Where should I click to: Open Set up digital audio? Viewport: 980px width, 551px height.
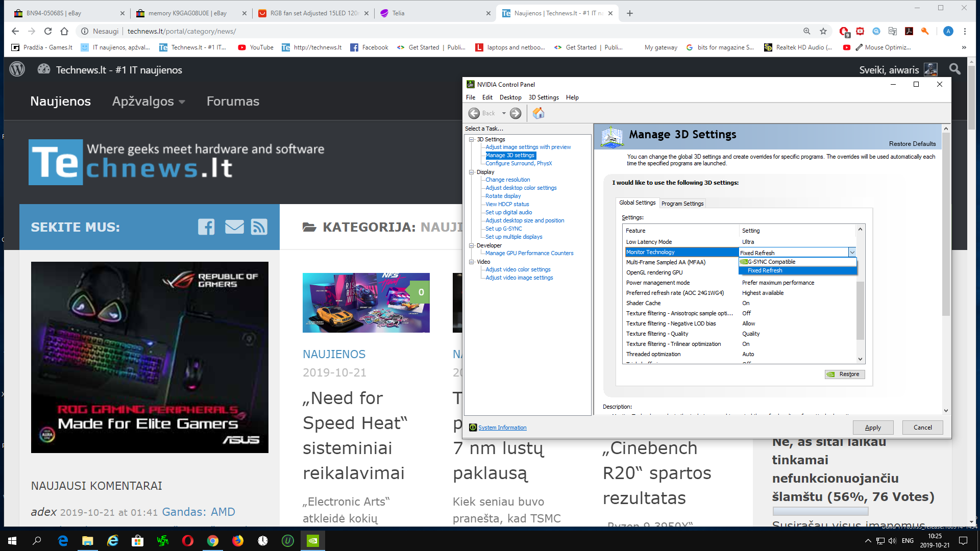click(508, 212)
